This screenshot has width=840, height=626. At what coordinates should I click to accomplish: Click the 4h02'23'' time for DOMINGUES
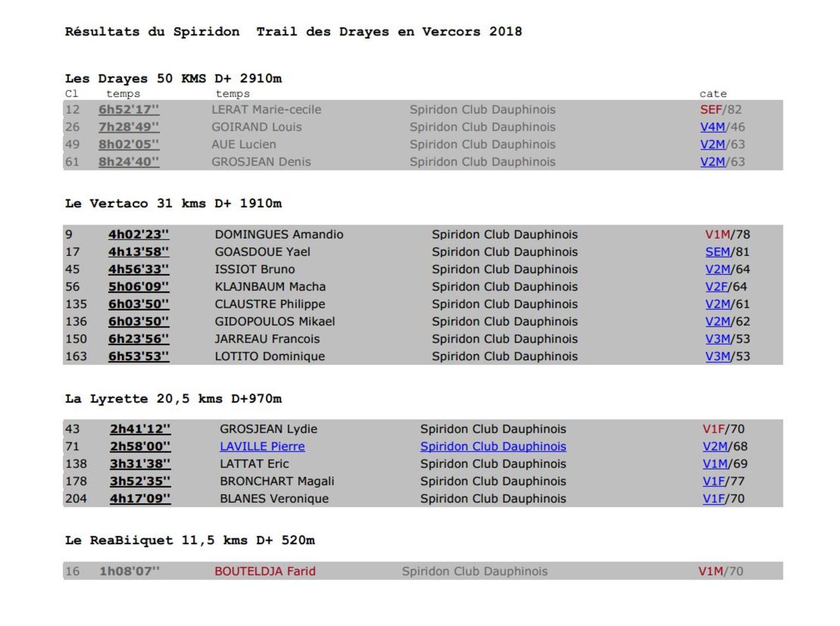point(138,234)
